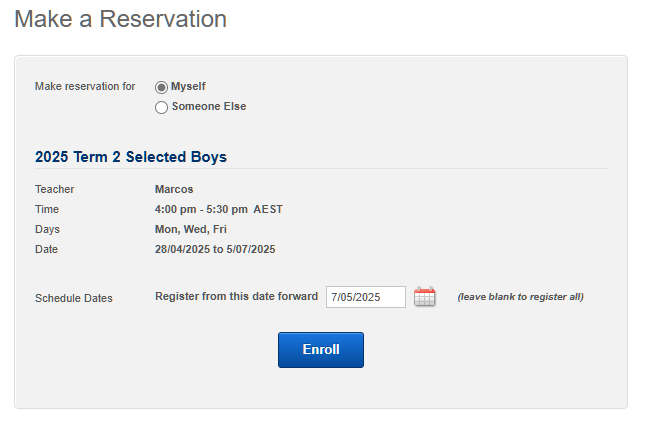The image size is (646, 421).
Task: Click the 'Schedule Dates' label
Action: pos(74,298)
